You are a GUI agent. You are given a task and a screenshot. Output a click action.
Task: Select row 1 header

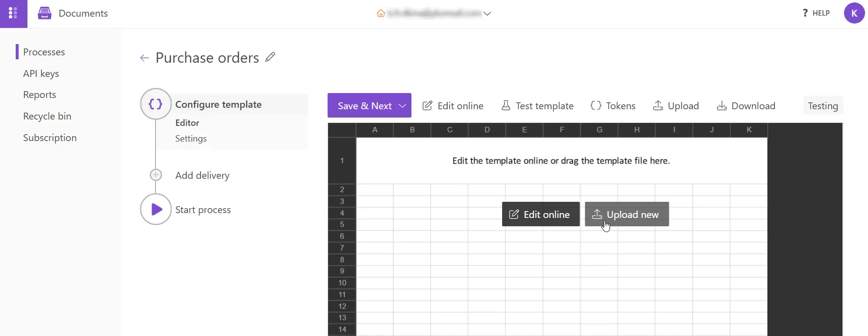click(x=342, y=161)
